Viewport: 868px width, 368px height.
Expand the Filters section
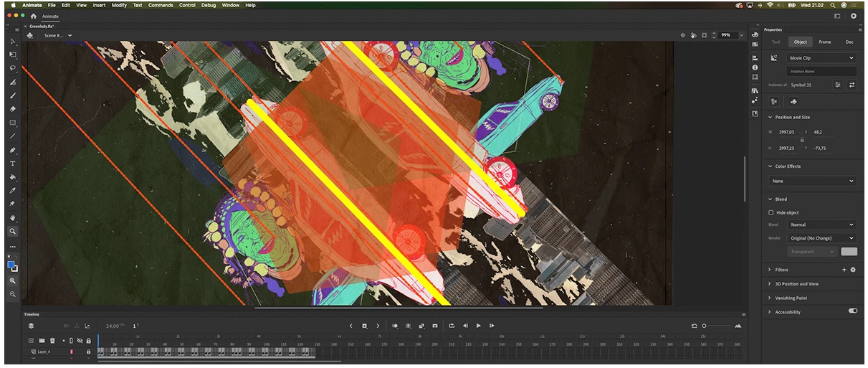(x=771, y=270)
